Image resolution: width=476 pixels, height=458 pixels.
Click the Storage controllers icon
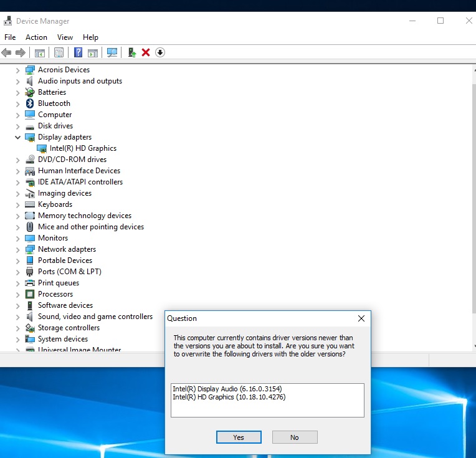coord(30,328)
